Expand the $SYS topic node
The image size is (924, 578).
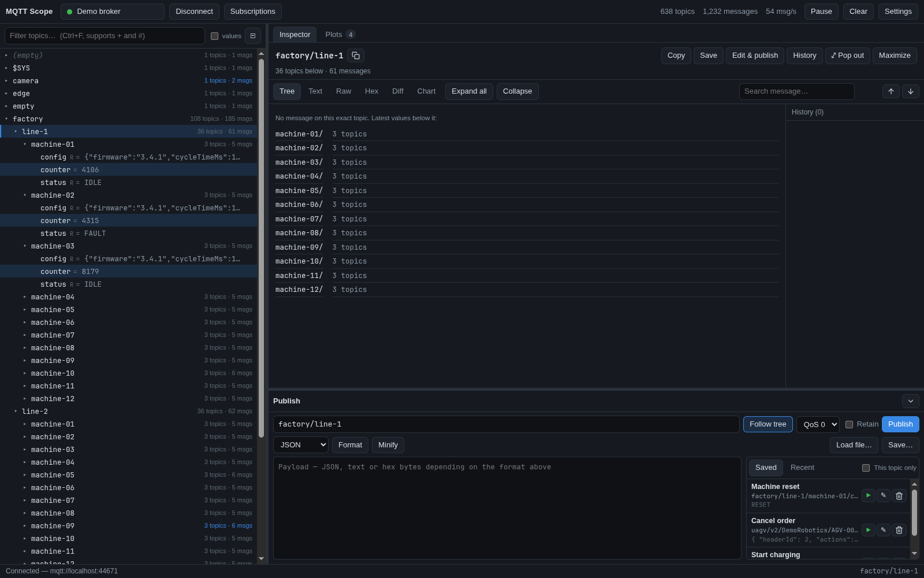pos(6,68)
